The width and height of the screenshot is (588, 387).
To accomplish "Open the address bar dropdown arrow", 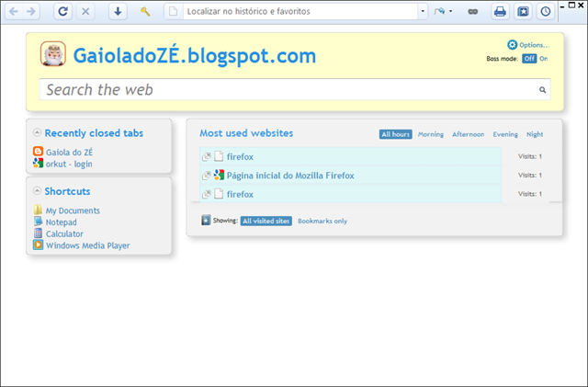I will (x=423, y=12).
